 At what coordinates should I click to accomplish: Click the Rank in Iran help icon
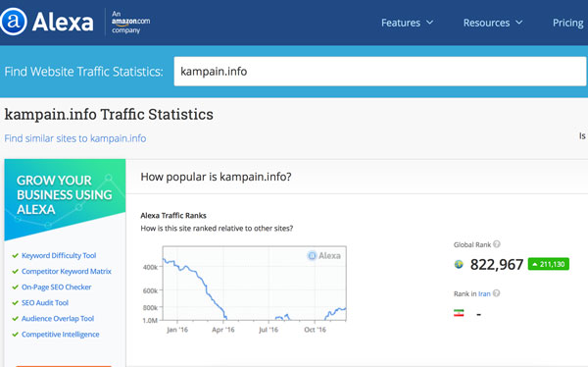pyautogui.click(x=496, y=293)
